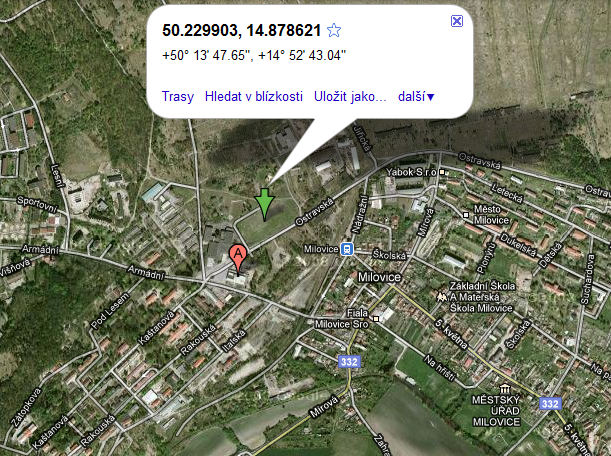The height and width of the screenshot is (456, 611).
Task: Click the degrees-minutes-seconds coordinates text
Action: [254, 55]
